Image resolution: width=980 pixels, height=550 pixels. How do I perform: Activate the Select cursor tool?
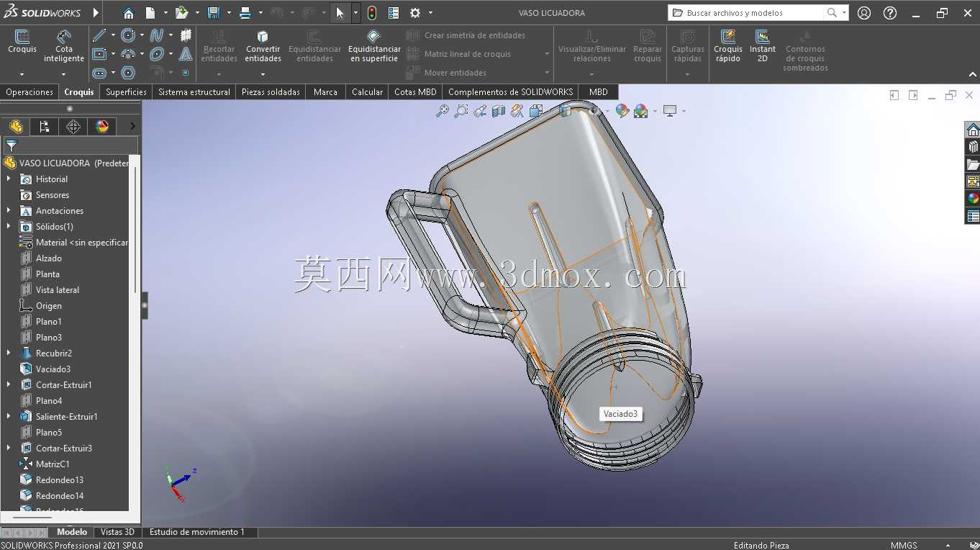[x=340, y=13]
